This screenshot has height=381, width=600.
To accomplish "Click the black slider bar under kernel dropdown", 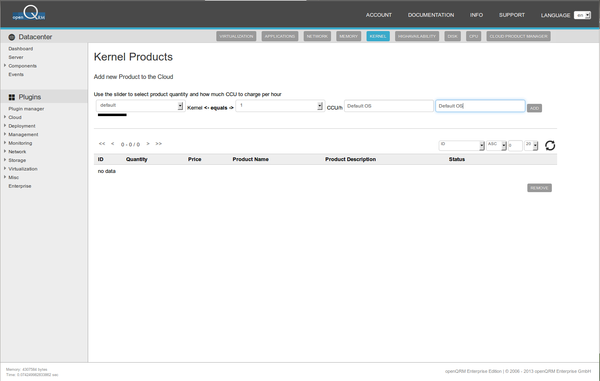I will tap(112, 115).
